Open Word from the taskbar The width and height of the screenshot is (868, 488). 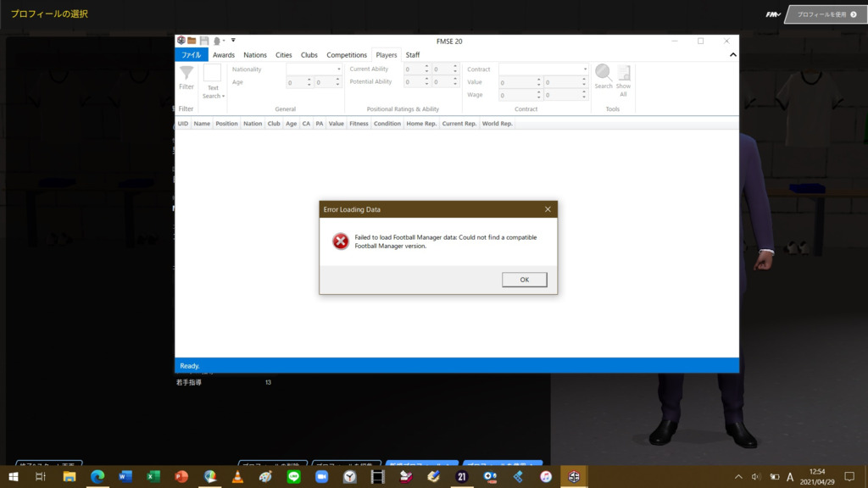[125, 476]
